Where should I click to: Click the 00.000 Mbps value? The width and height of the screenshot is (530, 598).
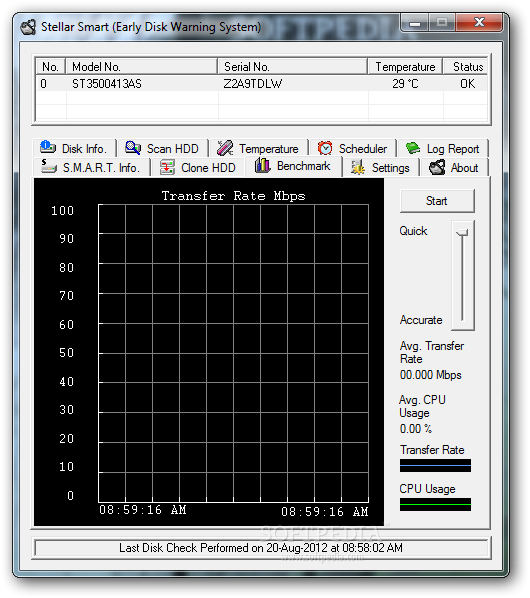430,375
